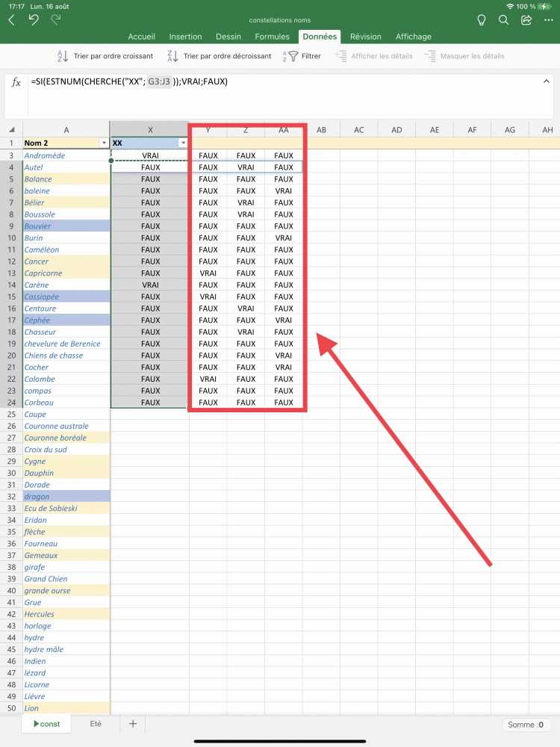Open the XX column filter dropdown

point(183,143)
